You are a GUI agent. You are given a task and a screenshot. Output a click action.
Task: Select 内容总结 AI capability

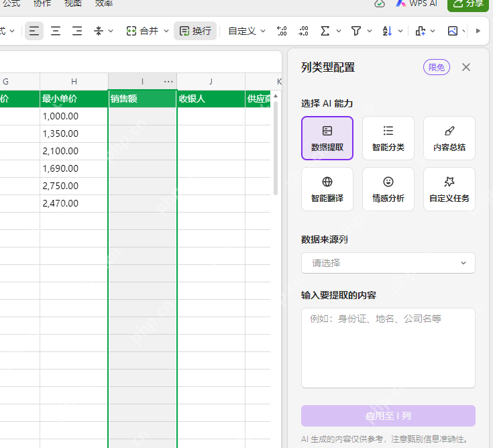click(x=449, y=138)
